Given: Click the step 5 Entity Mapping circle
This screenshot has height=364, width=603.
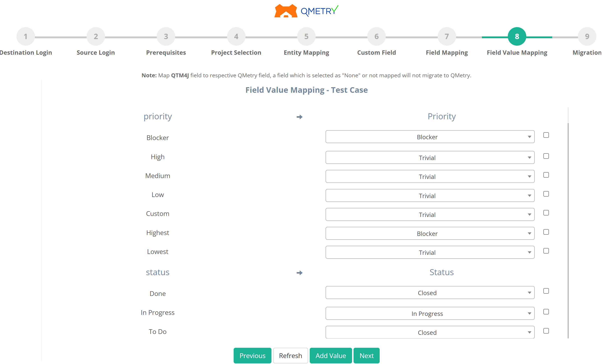Looking at the screenshot, I should (x=306, y=36).
